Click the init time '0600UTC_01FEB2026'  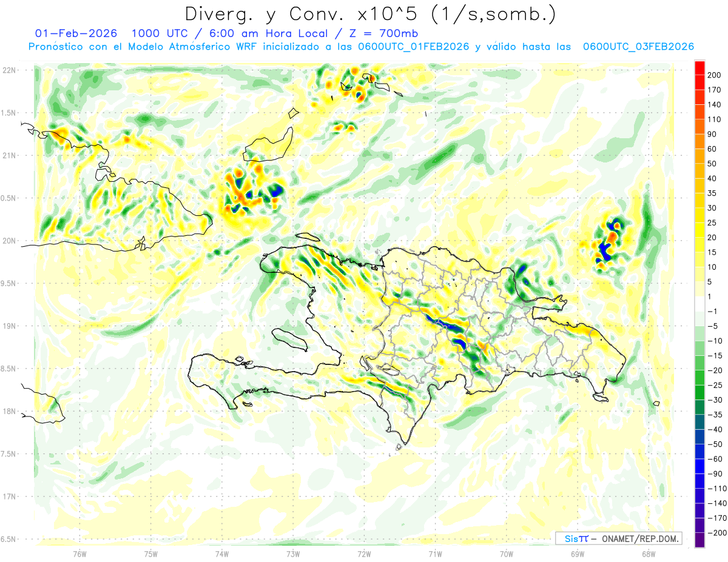click(414, 47)
